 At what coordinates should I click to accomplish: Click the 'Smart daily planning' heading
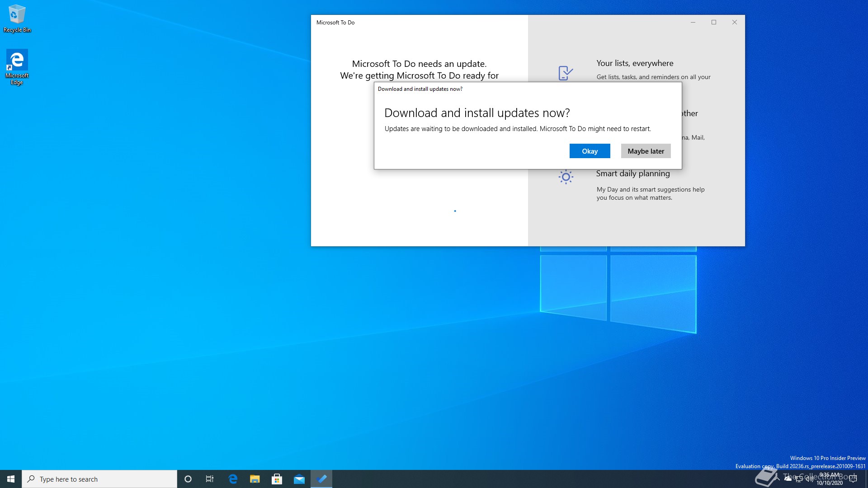coord(633,174)
